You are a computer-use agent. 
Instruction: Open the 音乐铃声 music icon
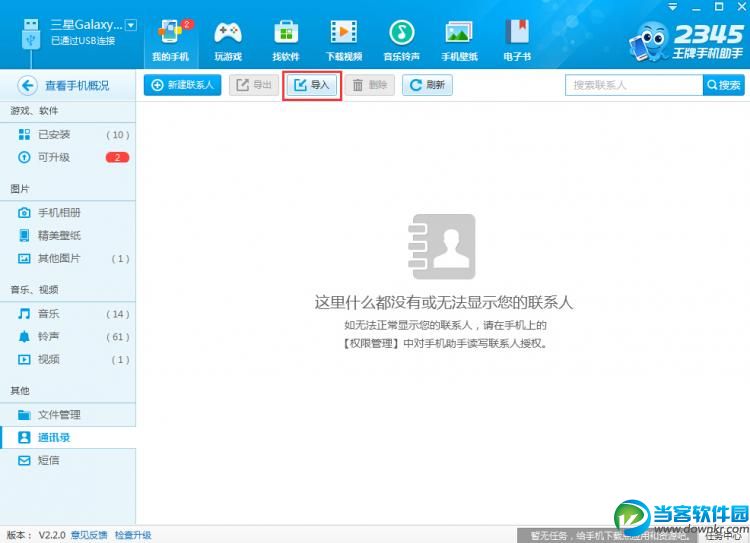[401, 32]
